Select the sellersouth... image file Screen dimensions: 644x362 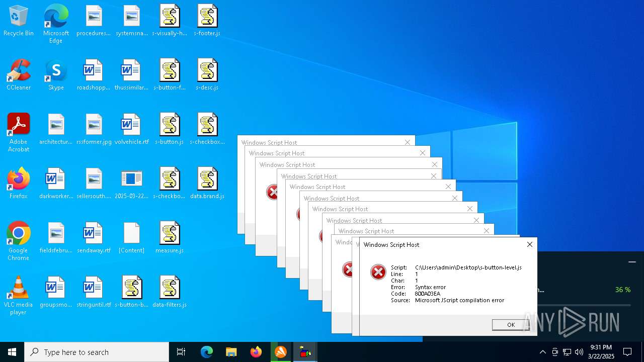[x=94, y=184]
